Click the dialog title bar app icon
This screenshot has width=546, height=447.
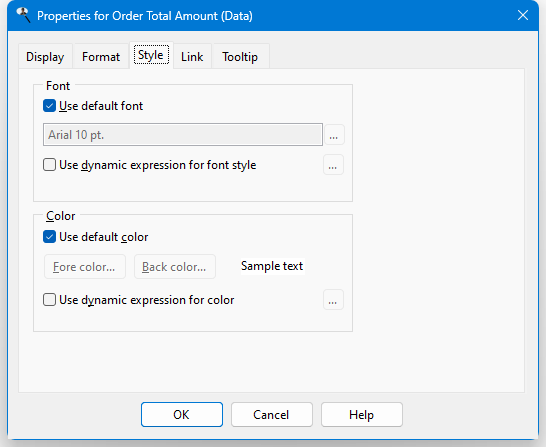coord(24,15)
